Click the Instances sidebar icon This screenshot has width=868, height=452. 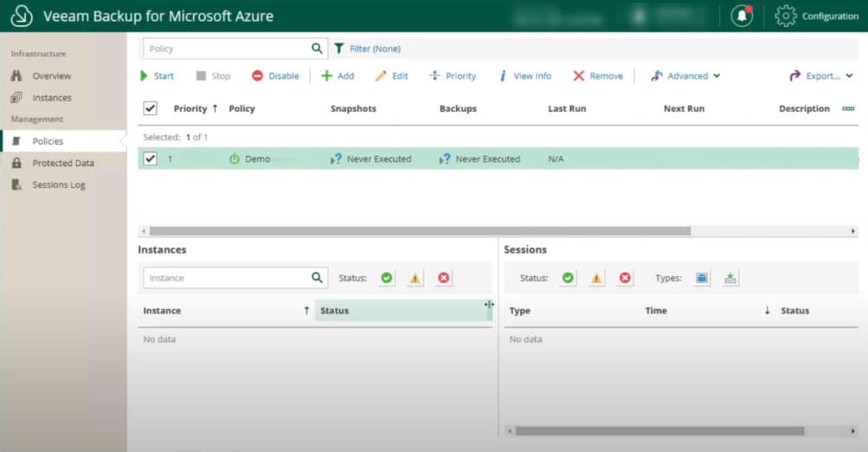(16, 98)
